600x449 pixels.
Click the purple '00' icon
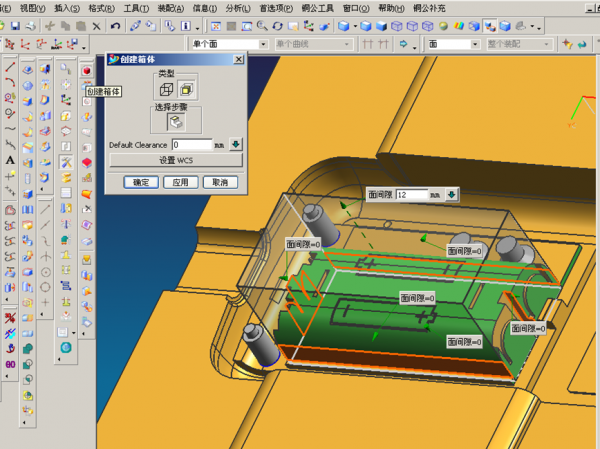pyautogui.click(x=10, y=364)
